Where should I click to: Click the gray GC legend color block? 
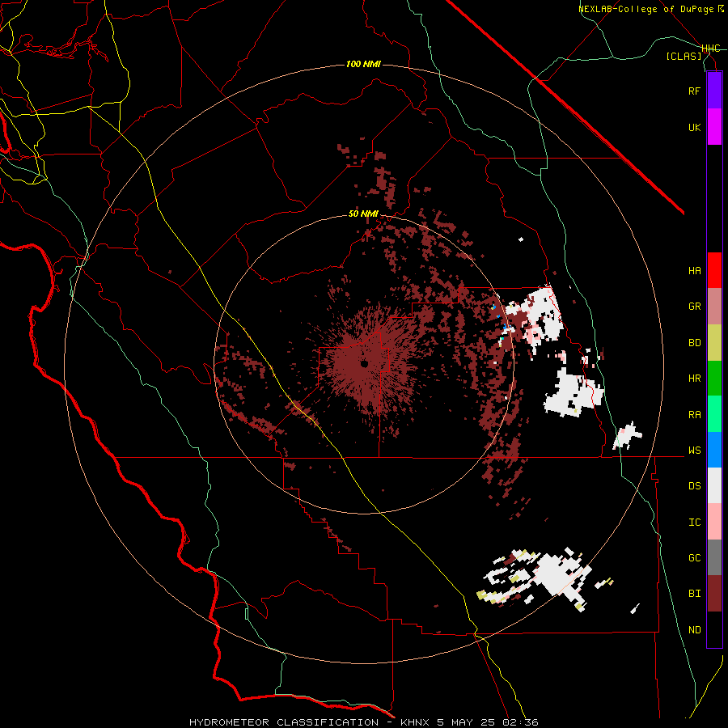click(x=714, y=557)
